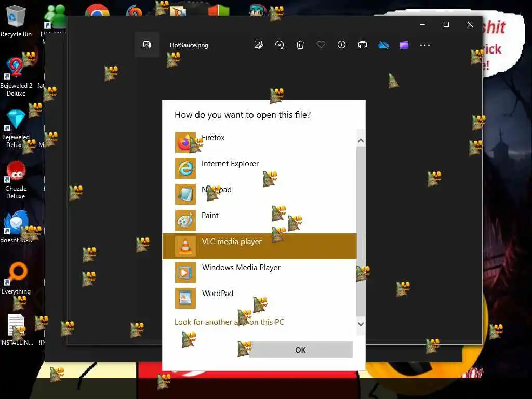Select Chuzzle Deluxe desktop shortcut

coord(16,180)
